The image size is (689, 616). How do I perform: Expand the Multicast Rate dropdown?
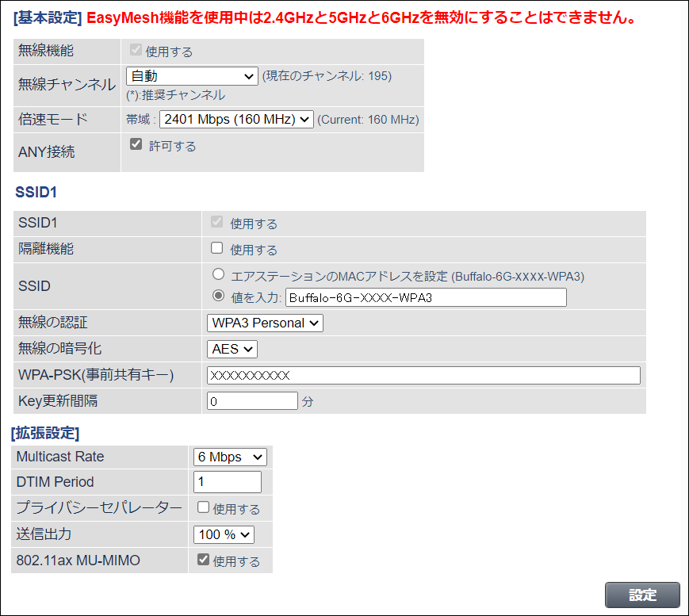pos(230,457)
